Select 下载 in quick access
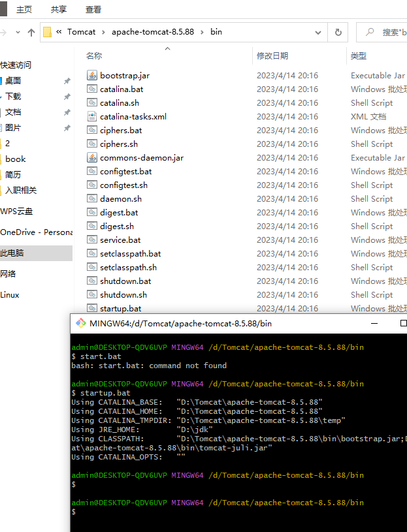This screenshot has height=532, width=407. (13, 97)
